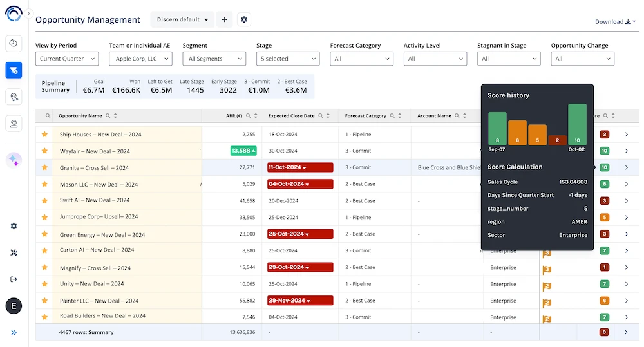Toggle star on Granite – Cross Sell row

44,167
